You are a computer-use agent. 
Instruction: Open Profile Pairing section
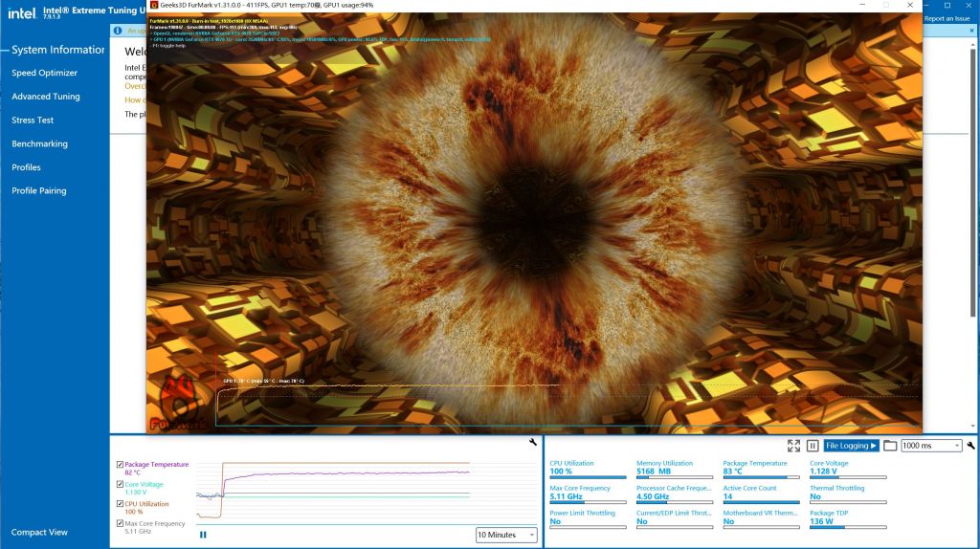(x=38, y=190)
